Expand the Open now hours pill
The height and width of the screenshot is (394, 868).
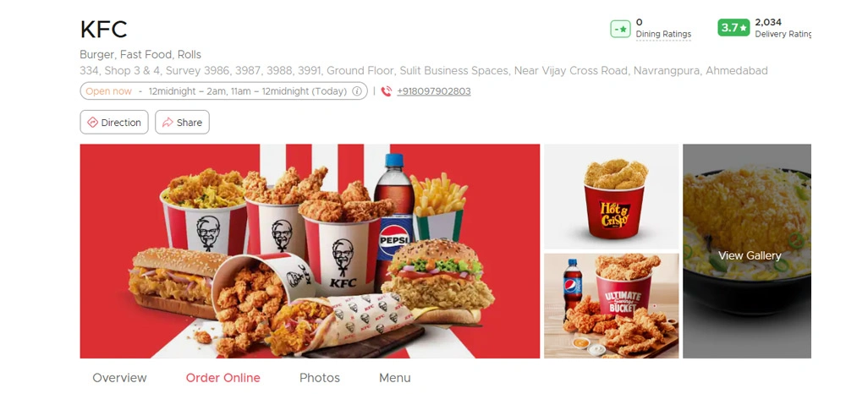223,90
